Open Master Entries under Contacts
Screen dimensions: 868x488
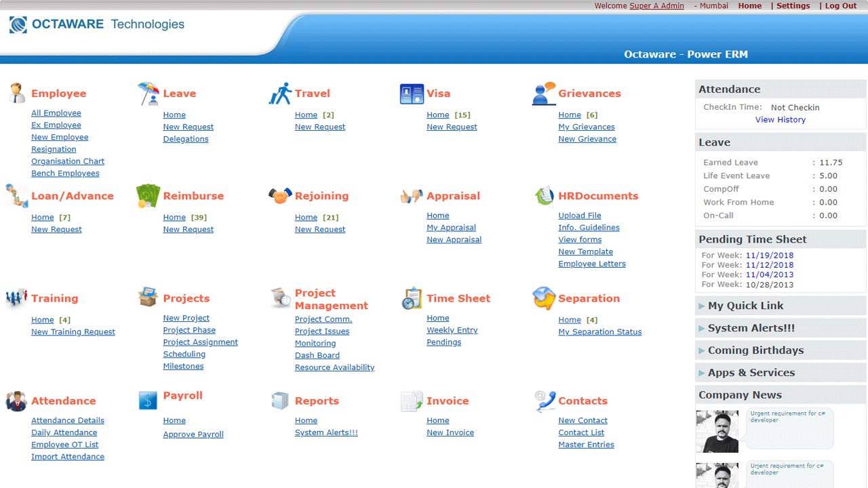586,445
